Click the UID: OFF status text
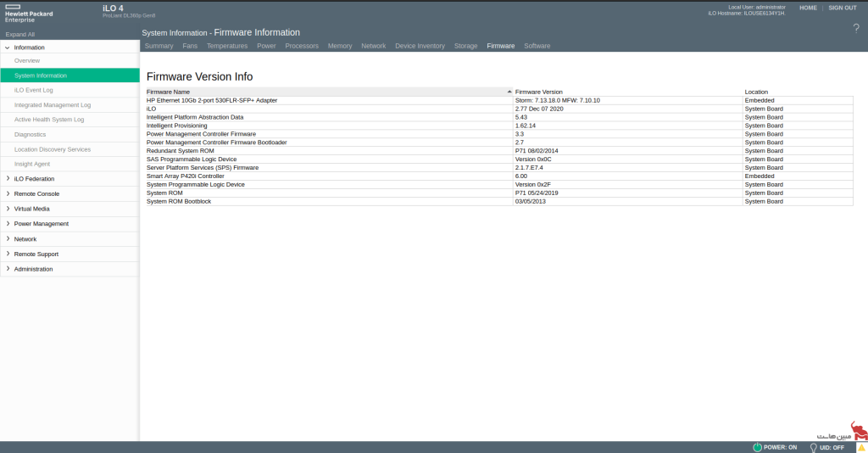 click(x=832, y=447)
